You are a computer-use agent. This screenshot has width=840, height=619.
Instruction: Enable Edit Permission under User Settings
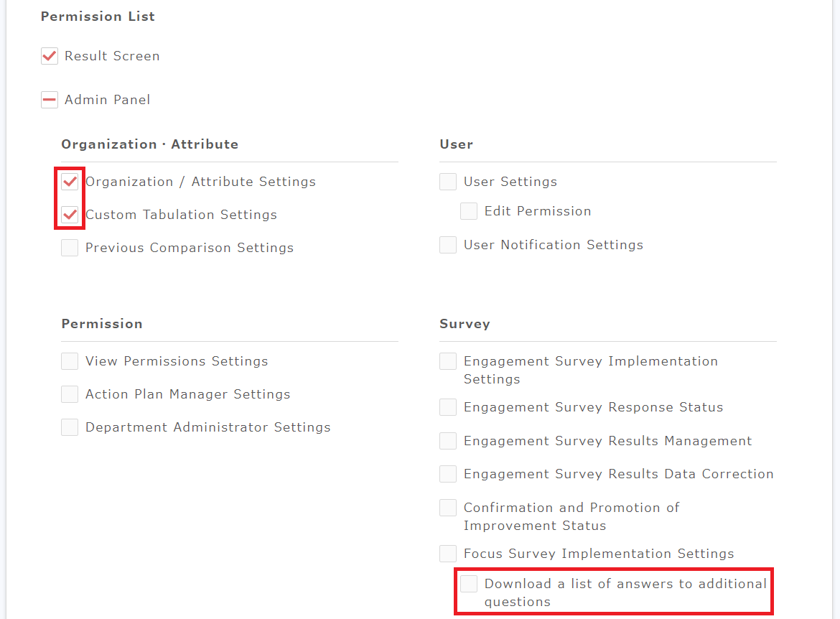click(x=469, y=211)
